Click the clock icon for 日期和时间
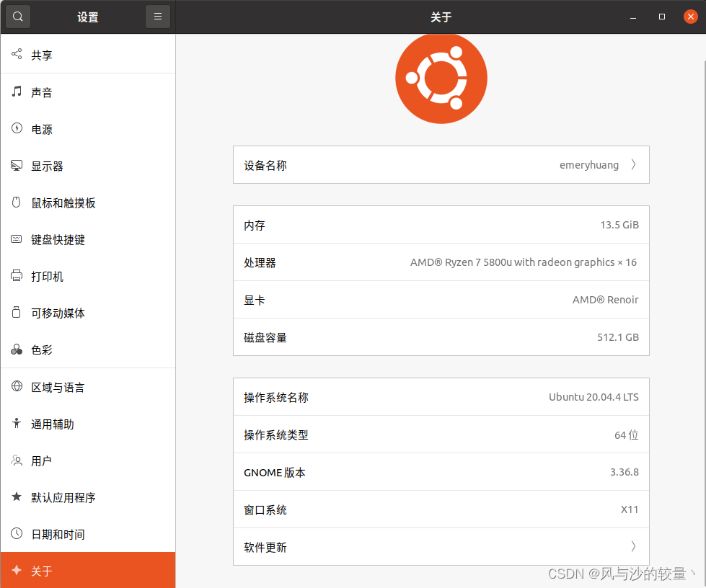 tap(17, 533)
